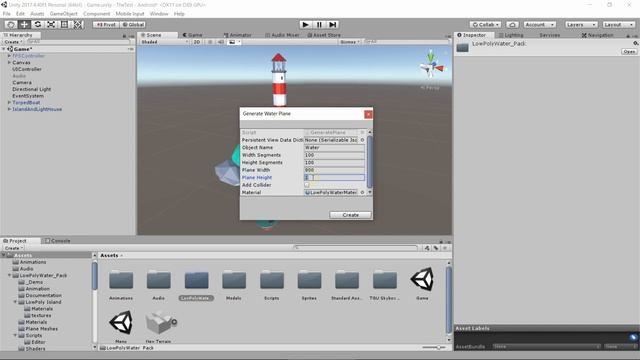Select the combined Transform tool
Image resolution: width=640 pixels, height=360 pixels.
pyautogui.click(x=78, y=24)
